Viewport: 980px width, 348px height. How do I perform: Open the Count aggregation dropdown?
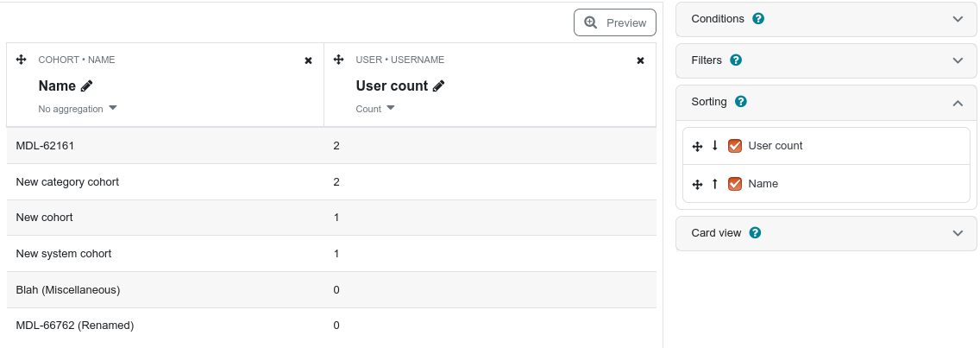(375, 109)
